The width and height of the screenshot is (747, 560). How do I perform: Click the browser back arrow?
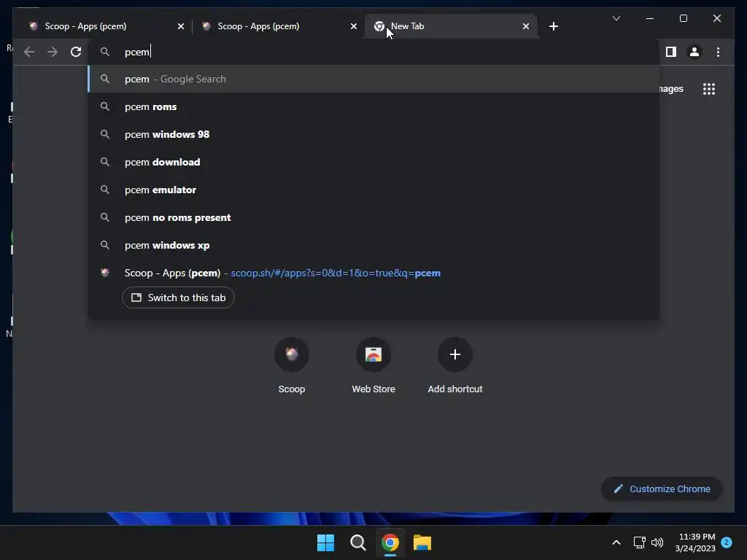point(29,52)
